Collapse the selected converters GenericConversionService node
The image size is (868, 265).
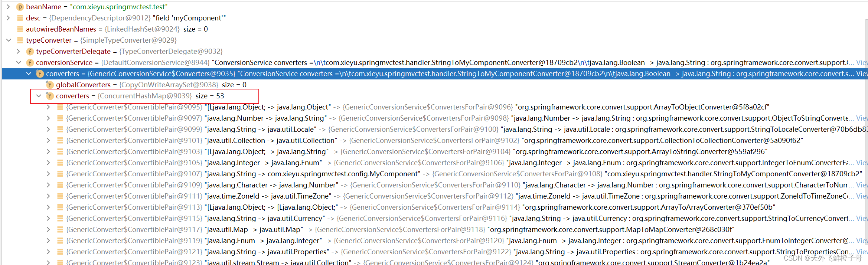[x=29, y=73]
